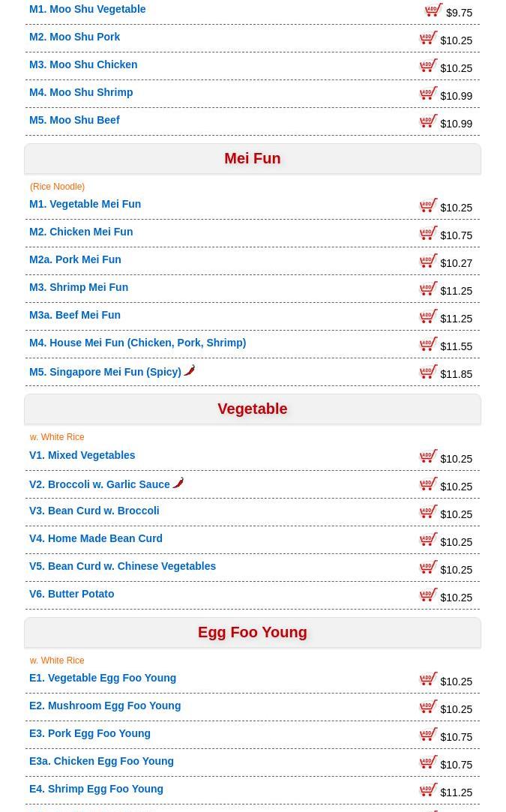Select Moo Shu Beef menu item

click(x=74, y=120)
